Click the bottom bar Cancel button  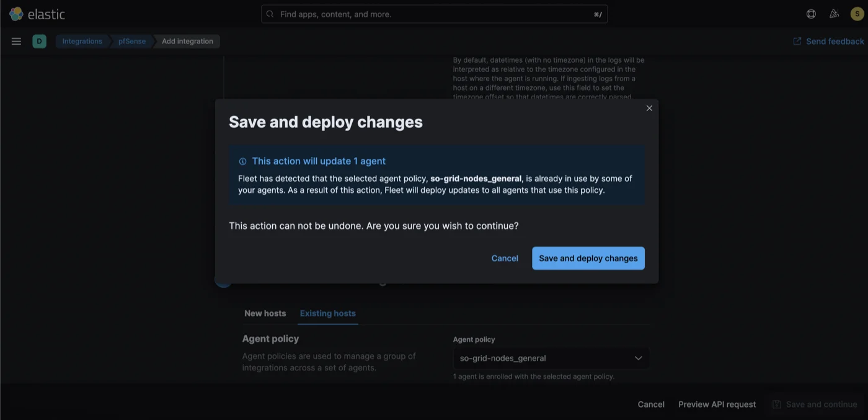click(651, 404)
